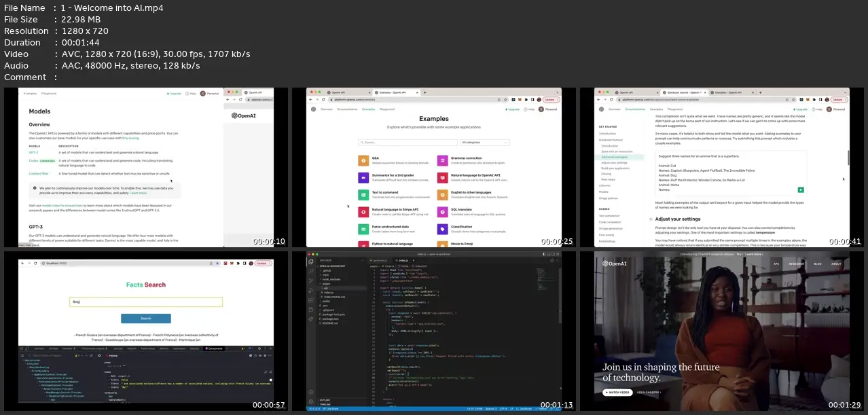Click green submit arrow in Quickstart prompt box

coord(801,190)
